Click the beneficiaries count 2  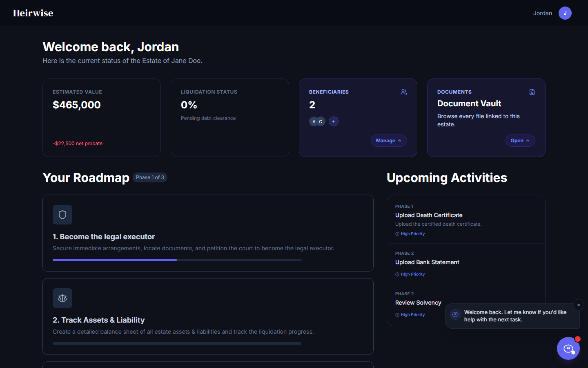[x=312, y=105]
